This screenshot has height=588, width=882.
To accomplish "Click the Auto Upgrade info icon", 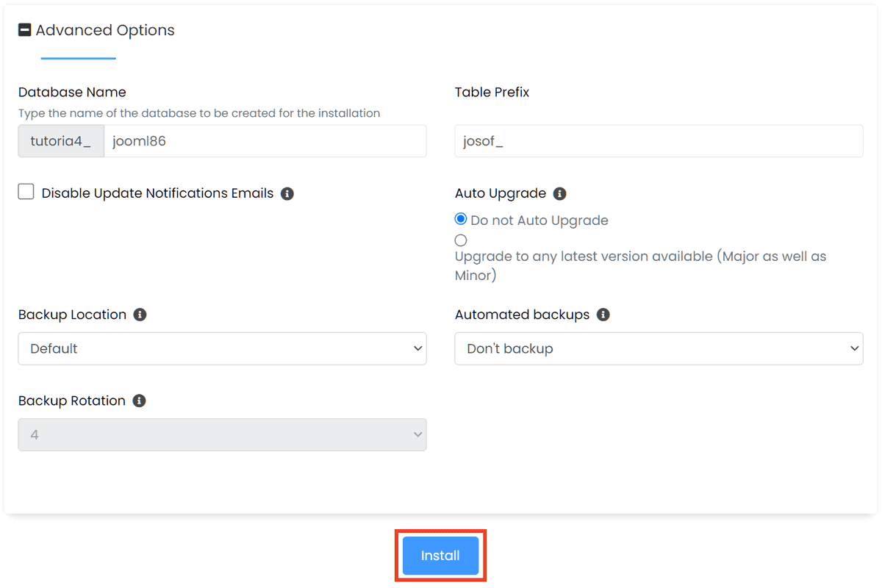I will pyautogui.click(x=559, y=193).
